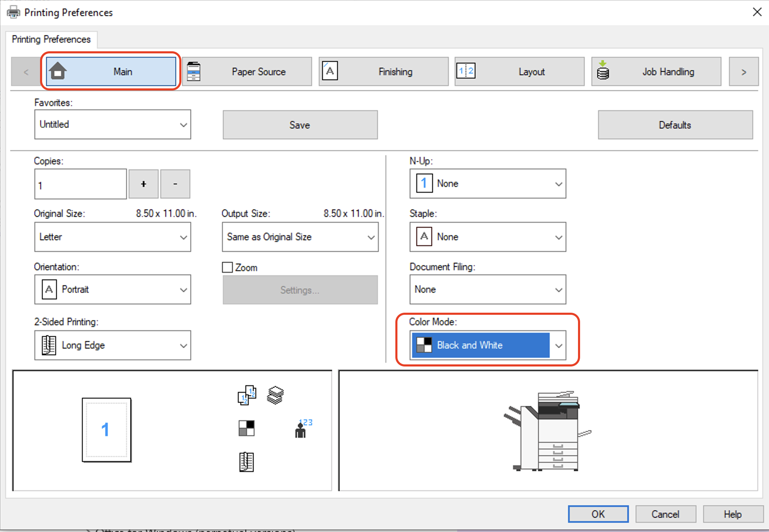Click the letter A icon on the Finishing tab

click(329, 71)
